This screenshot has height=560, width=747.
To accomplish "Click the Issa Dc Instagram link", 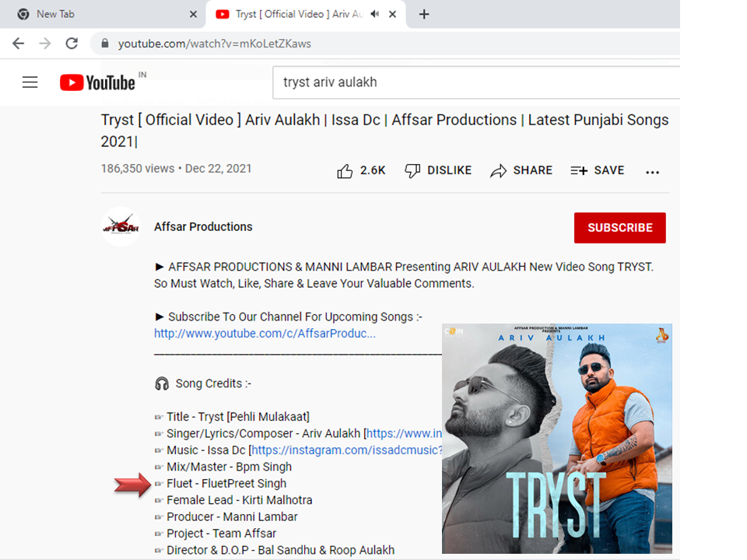I will pyautogui.click(x=346, y=450).
